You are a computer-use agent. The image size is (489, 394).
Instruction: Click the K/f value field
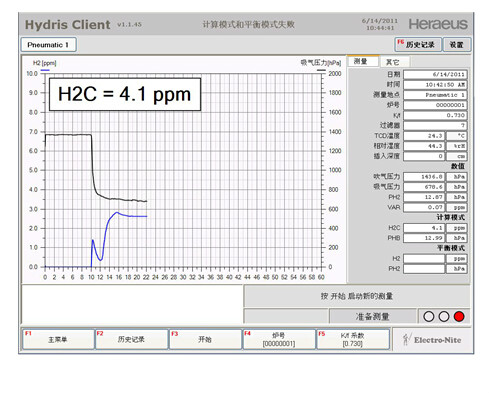click(435, 115)
